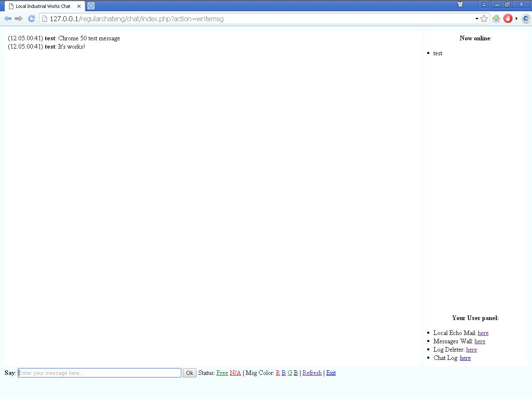Expand the address bar history dropdown
532x399 pixels.
point(477,19)
